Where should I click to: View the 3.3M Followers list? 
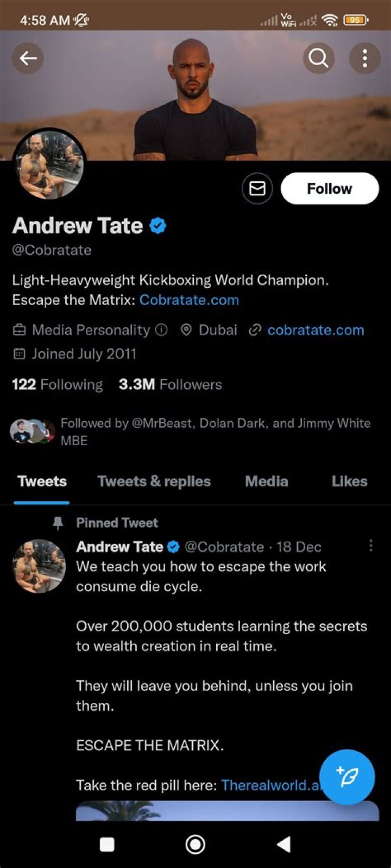click(x=171, y=385)
